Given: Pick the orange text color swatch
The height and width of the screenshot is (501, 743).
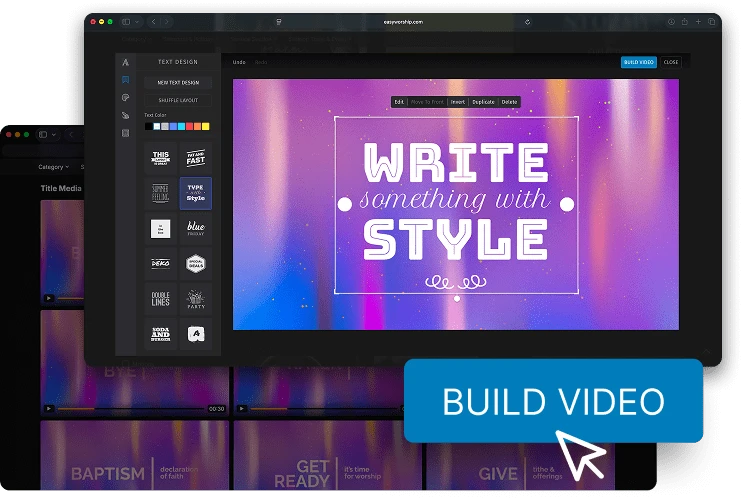Looking at the screenshot, I should (x=197, y=127).
